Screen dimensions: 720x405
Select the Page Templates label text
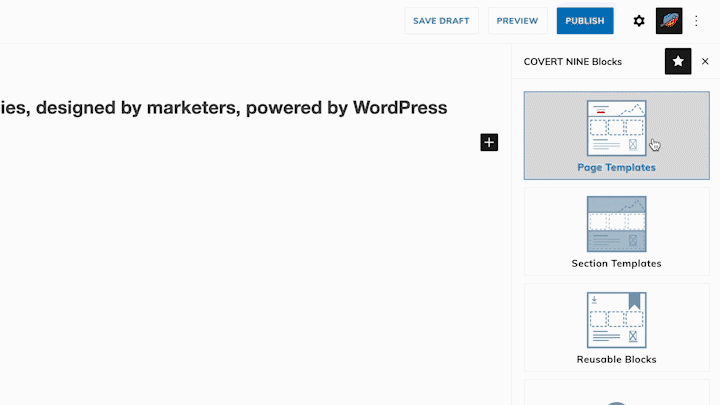pyautogui.click(x=616, y=168)
